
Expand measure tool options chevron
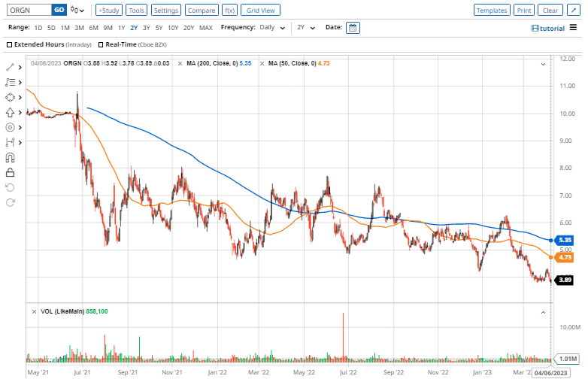(20, 142)
